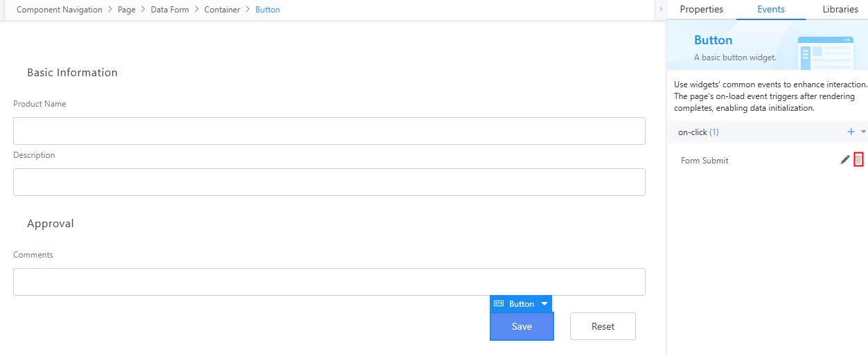Delete the Form Submit event action
This screenshot has height=356, width=868.
click(858, 160)
